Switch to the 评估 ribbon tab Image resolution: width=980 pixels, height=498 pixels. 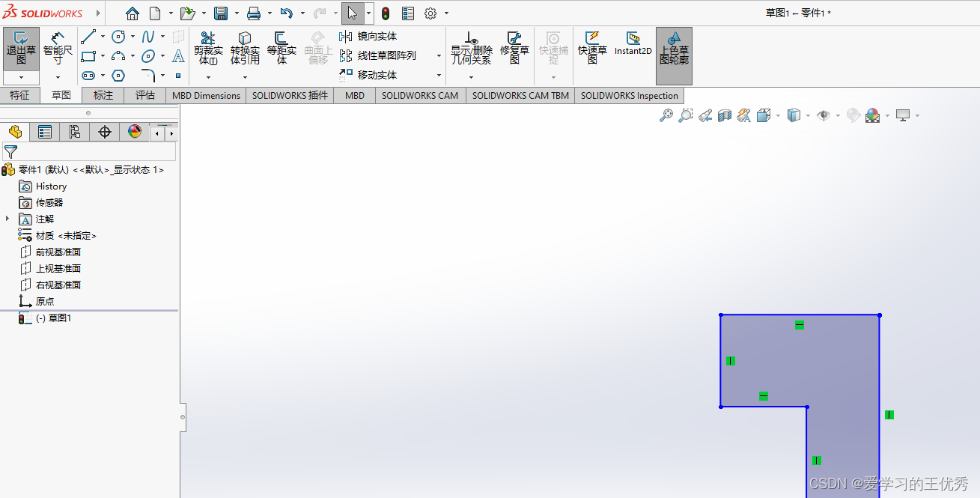[144, 95]
